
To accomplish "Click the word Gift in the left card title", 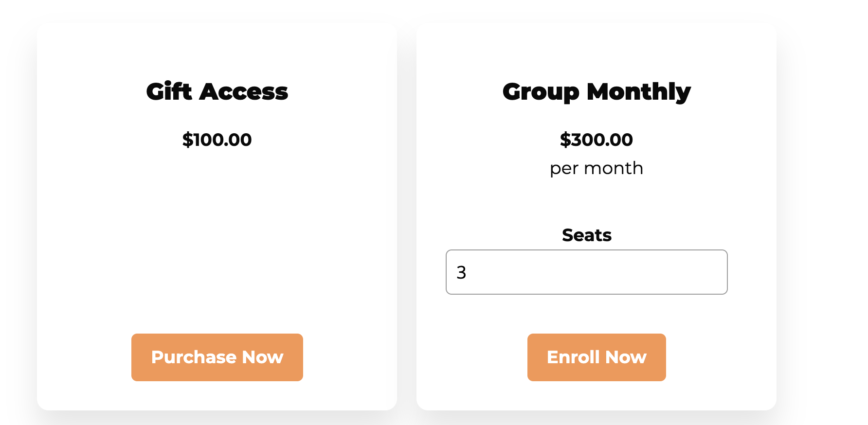I will (x=169, y=91).
